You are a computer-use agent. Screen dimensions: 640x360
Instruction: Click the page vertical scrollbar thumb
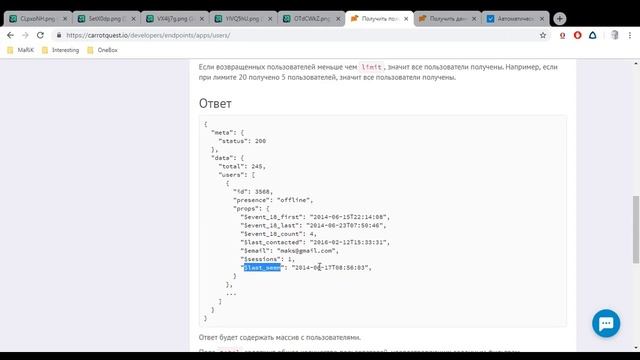[636, 229]
